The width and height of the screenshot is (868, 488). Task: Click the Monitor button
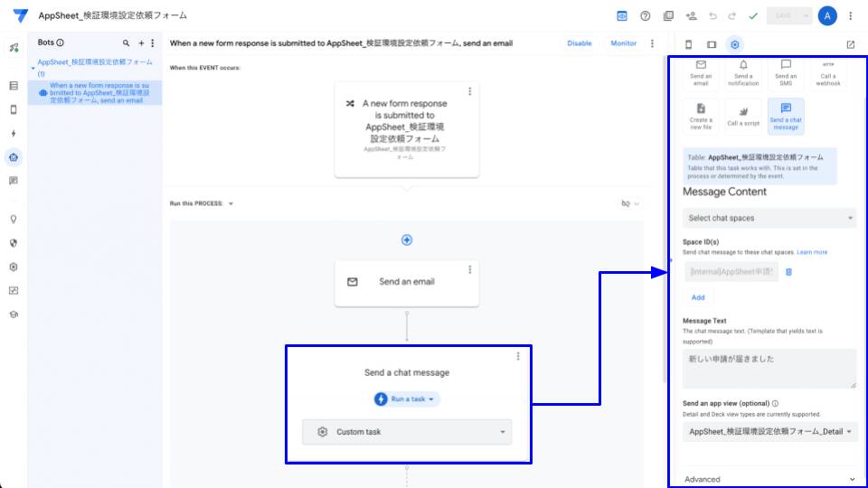click(623, 43)
